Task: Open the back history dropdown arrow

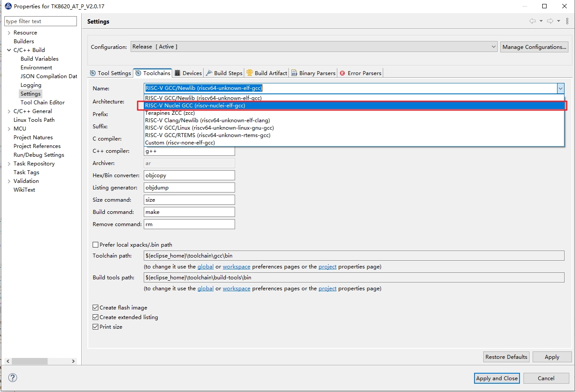Action: tap(541, 21)
